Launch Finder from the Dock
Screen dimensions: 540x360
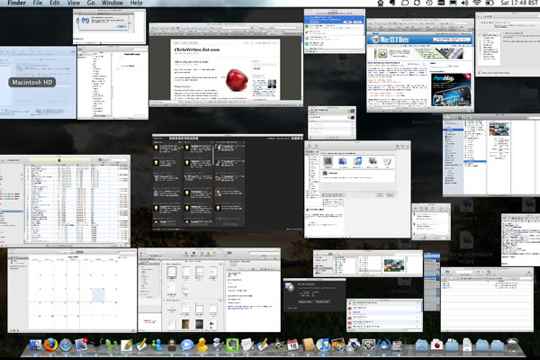(x=35, y=345)
